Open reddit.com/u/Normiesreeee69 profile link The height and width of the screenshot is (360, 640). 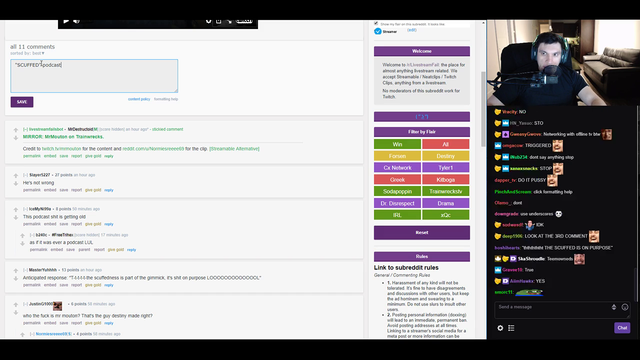coord(153,149)
